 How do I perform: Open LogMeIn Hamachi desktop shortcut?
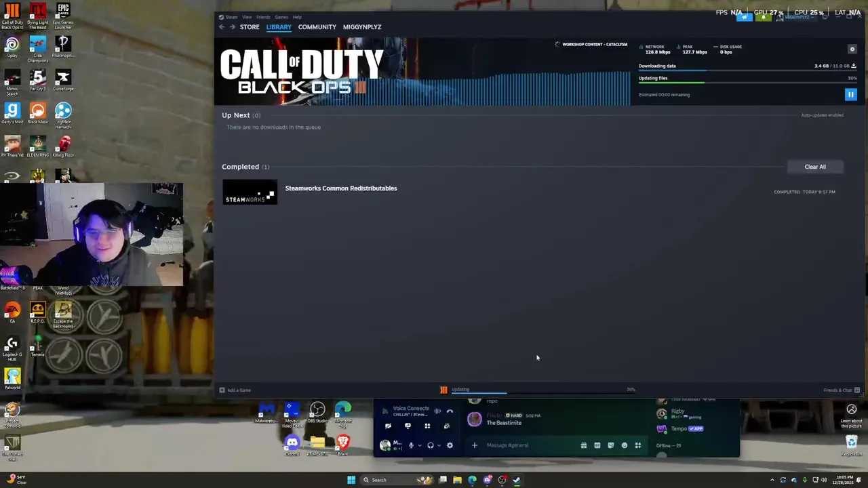63,115
